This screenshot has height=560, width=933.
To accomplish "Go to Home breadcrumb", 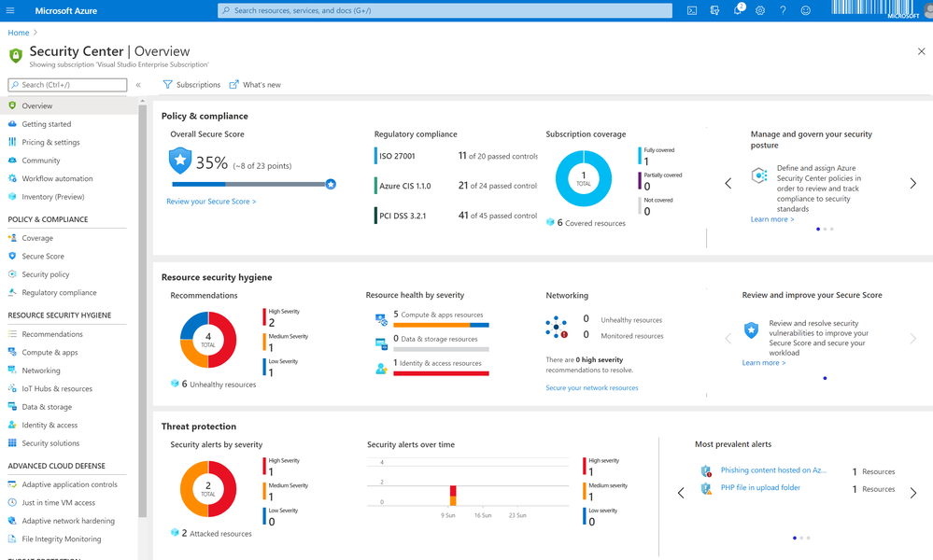I will tap(19, 33).
